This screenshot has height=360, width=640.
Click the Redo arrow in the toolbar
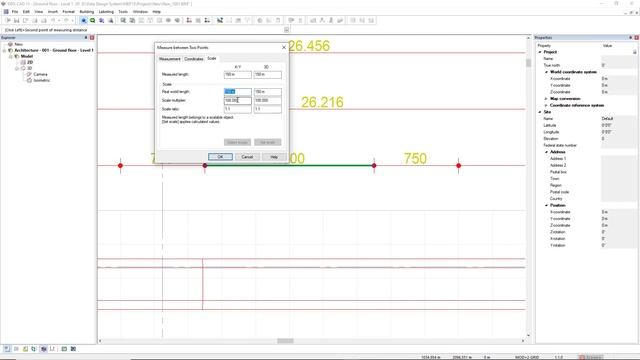click(x=66, y=20)
